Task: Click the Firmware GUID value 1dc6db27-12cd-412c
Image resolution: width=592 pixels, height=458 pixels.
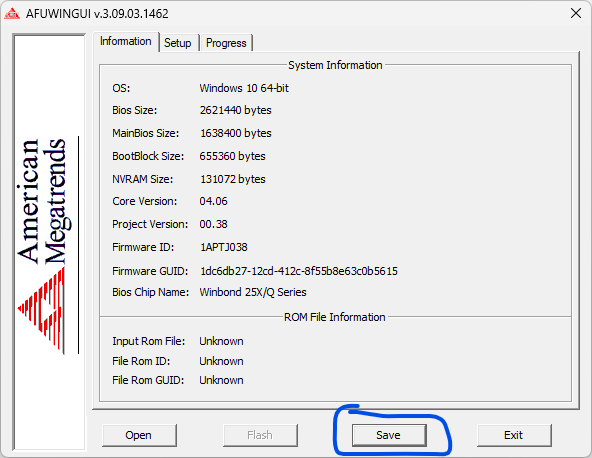Action: pyautogui.click(x=299, y=271)
